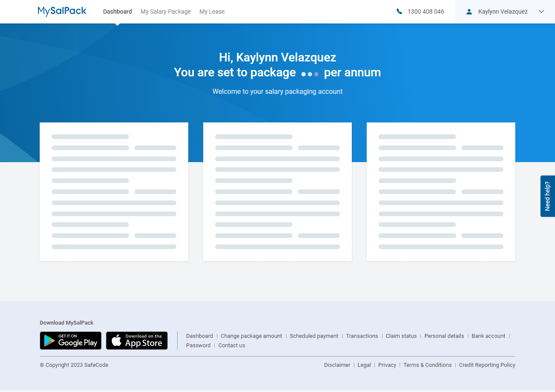Image resolution: width=555 pixels, height=392 pixels.
Task: Click the Get it on Google Play badge
Action: tap(70, 340)
